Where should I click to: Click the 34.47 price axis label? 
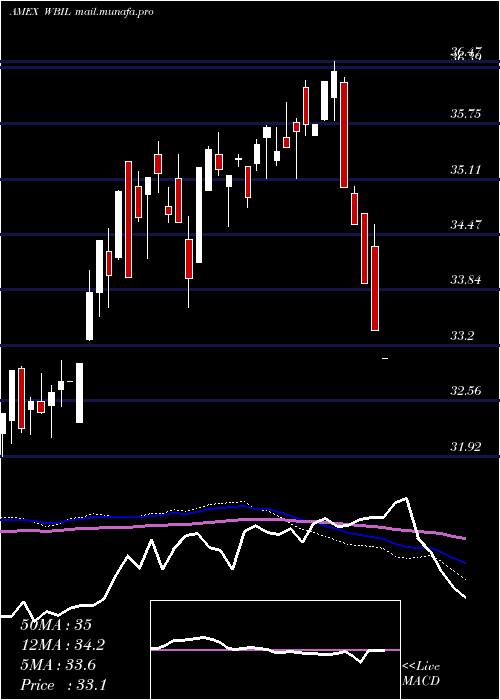(x=466, y=225)
